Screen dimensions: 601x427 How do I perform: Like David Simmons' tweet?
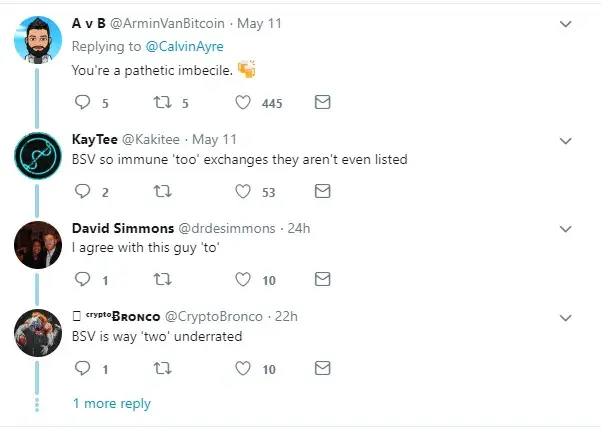(242, 280)
